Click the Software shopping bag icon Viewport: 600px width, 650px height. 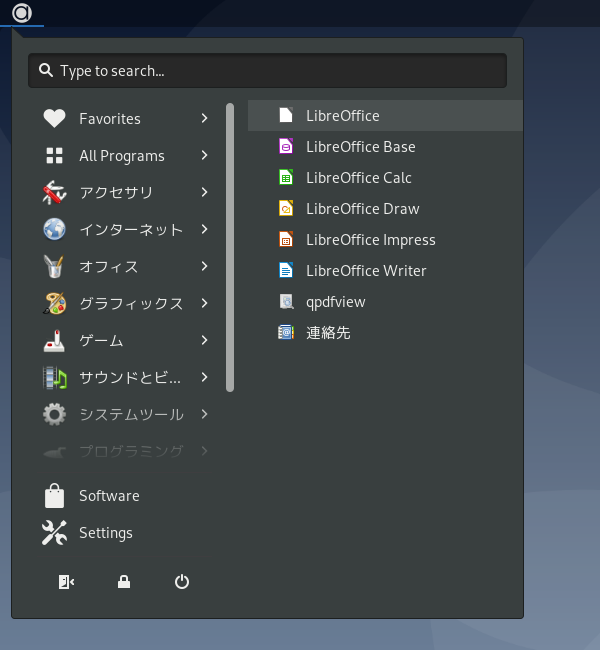coord(54,496)
